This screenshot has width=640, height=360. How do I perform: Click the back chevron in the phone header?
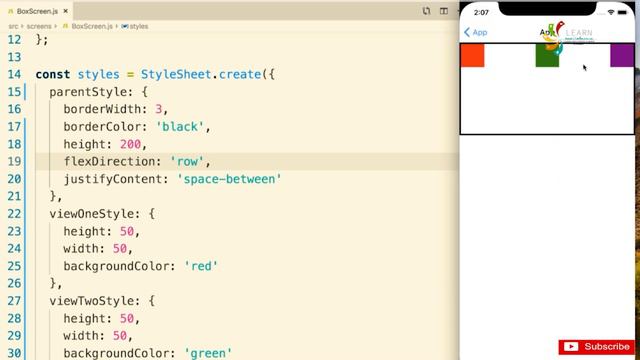point(467,32)
